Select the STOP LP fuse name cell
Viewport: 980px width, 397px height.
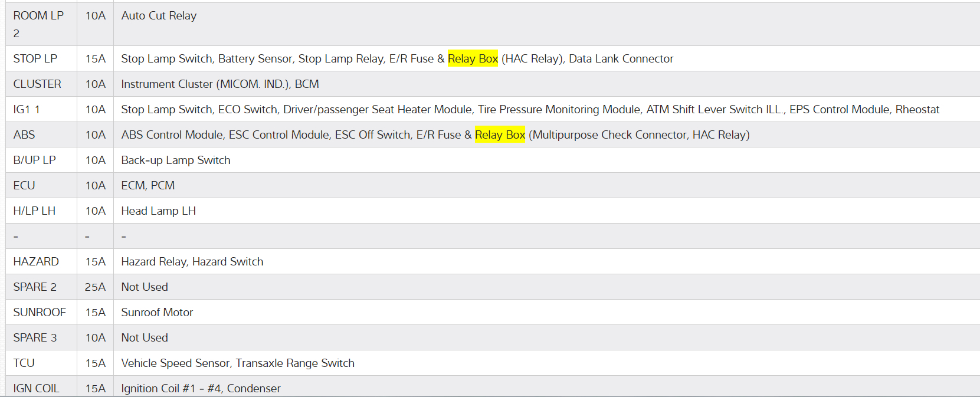[x=35, y=58]
